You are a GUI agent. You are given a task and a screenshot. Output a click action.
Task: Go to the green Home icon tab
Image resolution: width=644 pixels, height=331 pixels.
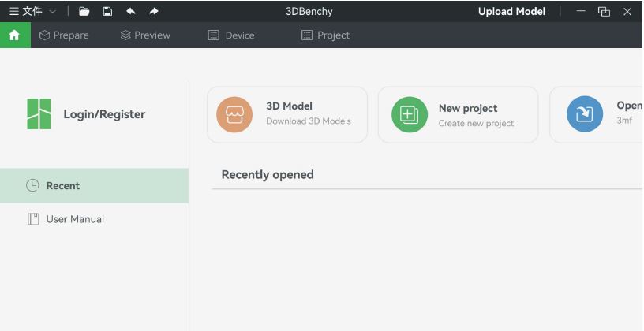(x=15, y=35)
